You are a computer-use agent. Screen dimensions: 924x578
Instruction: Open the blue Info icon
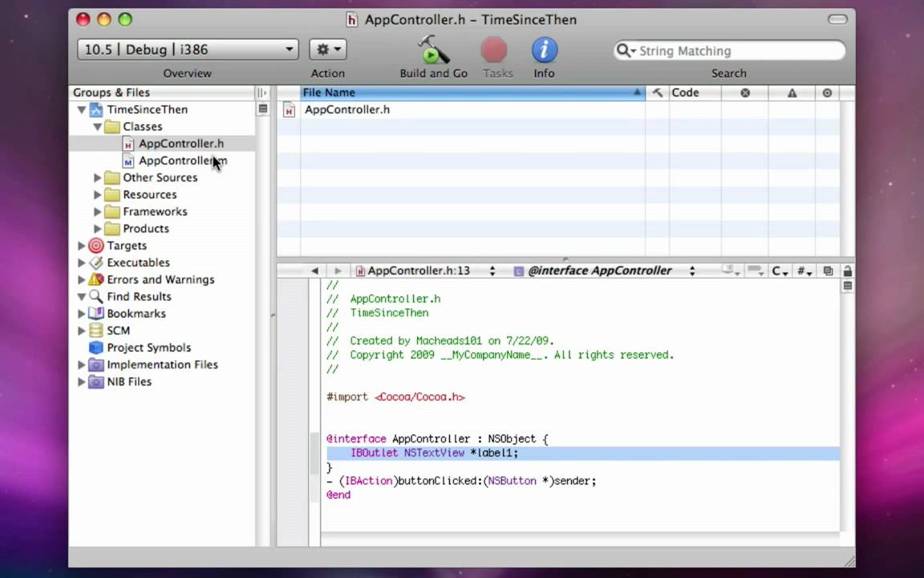point(544,50)
